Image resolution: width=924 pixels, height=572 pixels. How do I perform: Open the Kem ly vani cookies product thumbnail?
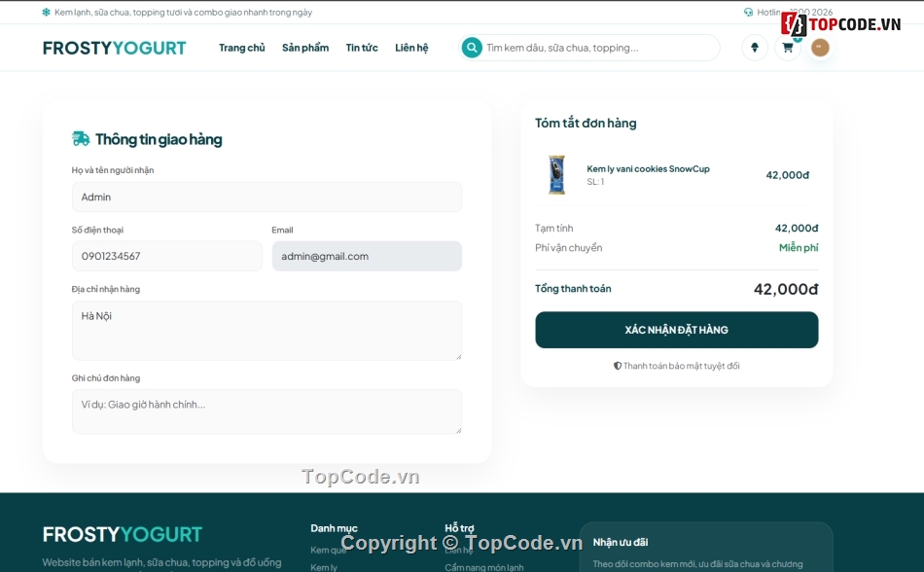click(556, 175)
